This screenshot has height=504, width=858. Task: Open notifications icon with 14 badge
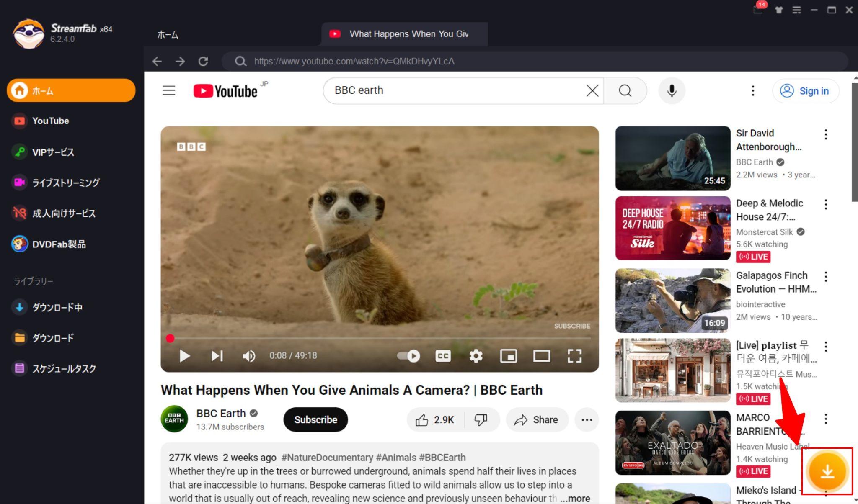[759, 8]
